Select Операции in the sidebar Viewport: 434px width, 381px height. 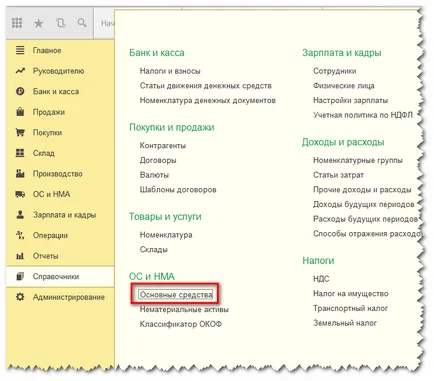50,235
